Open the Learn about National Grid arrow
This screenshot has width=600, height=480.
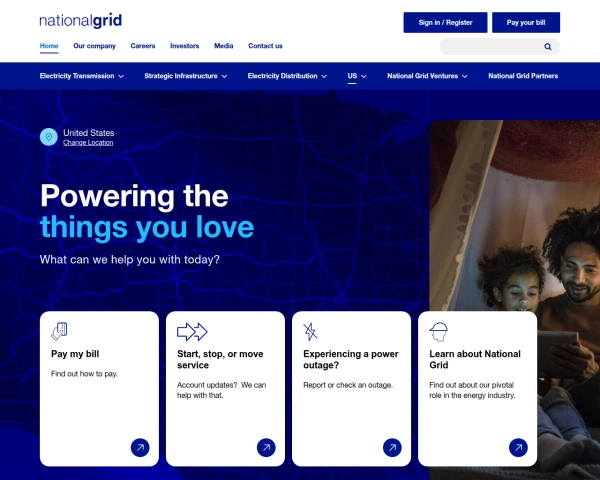click(518, 447)
